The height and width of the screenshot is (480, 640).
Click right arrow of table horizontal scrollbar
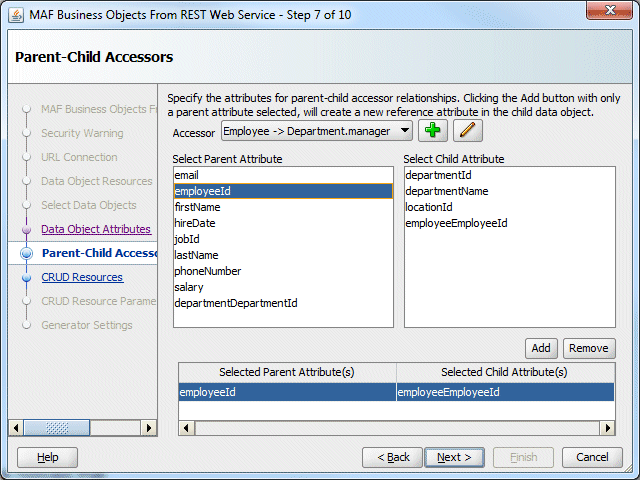[607, 428]
